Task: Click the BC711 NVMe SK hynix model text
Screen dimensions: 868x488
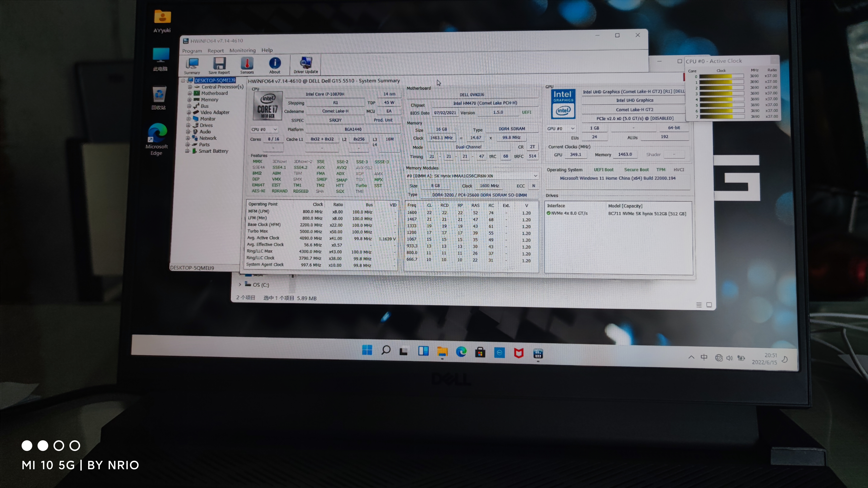Action: [647, 214]
